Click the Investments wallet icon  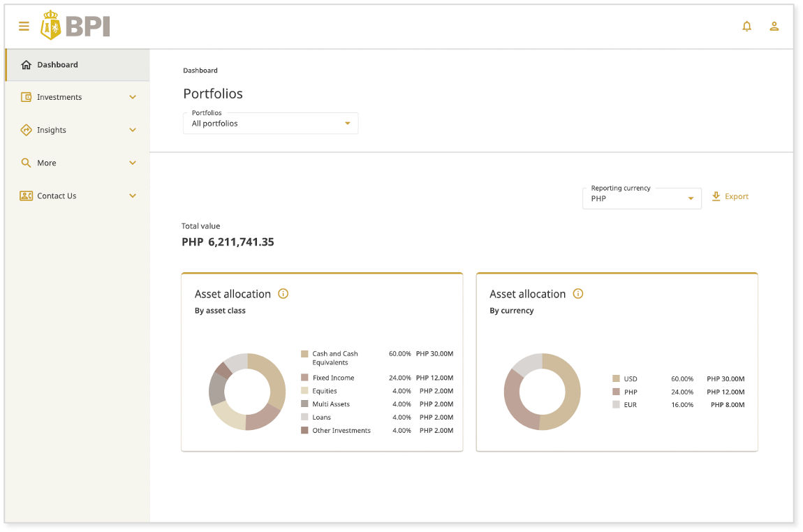tap(27, 97)
